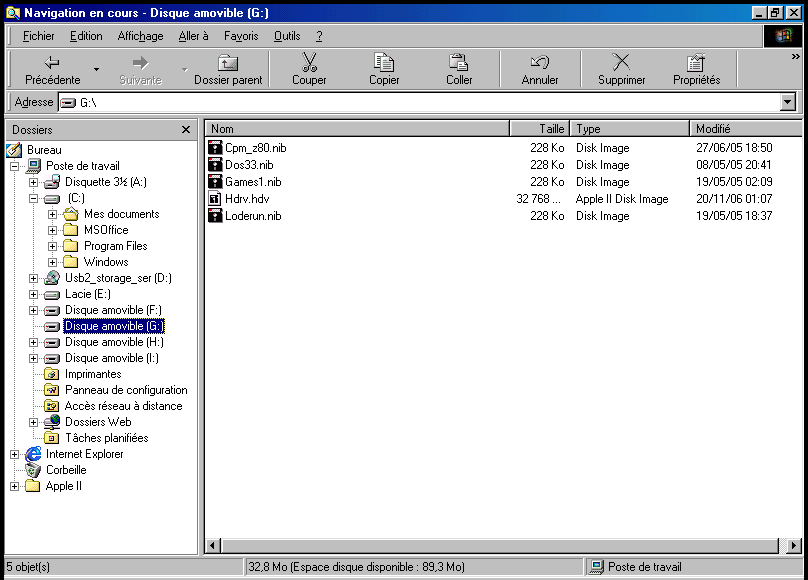Select the Poste de travail computer icon

coord(33,166)
